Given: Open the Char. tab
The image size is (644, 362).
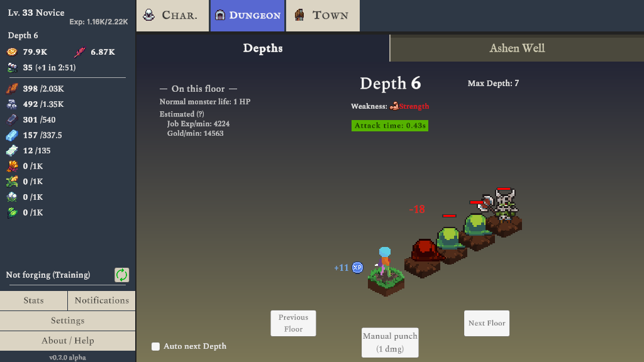Looking at the screenshot, I should coord(172,16).
